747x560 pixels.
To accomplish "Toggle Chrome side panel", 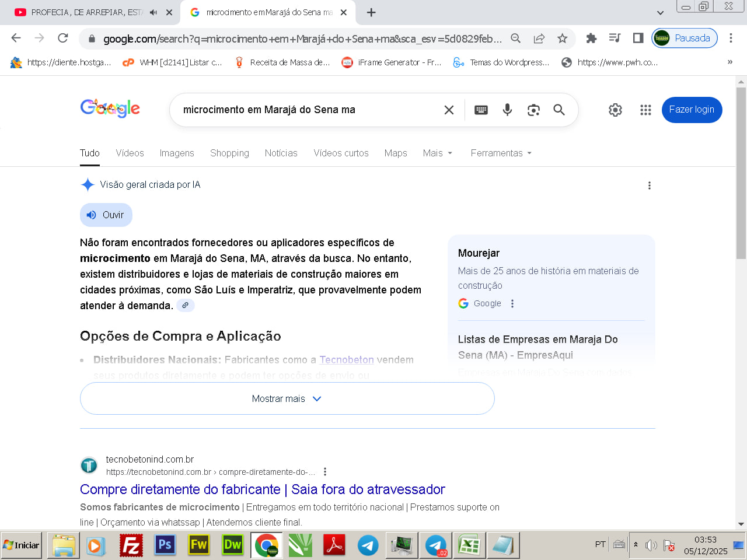I will pos(638,38).
